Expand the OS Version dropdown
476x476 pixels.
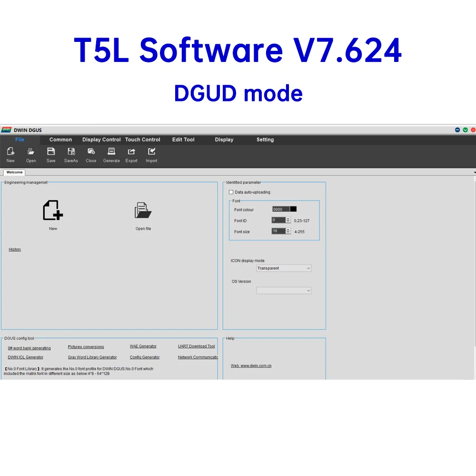click(x=284, y=290)
